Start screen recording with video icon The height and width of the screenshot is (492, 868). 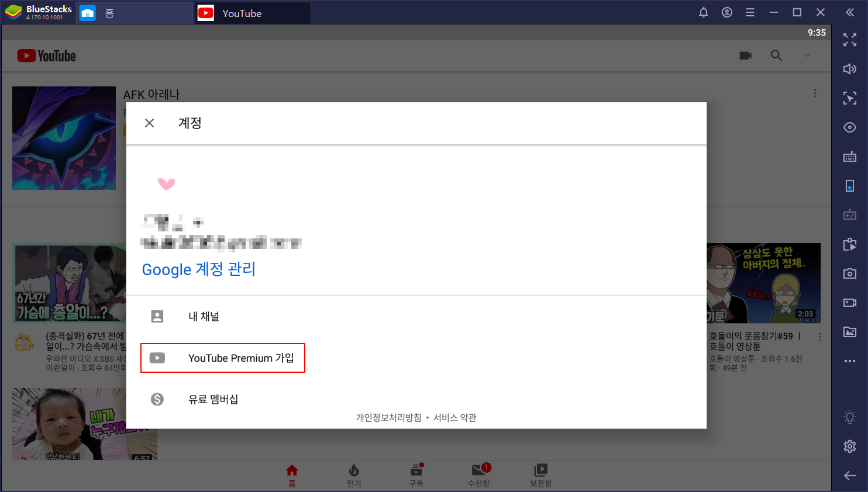(x=850, y=303)
